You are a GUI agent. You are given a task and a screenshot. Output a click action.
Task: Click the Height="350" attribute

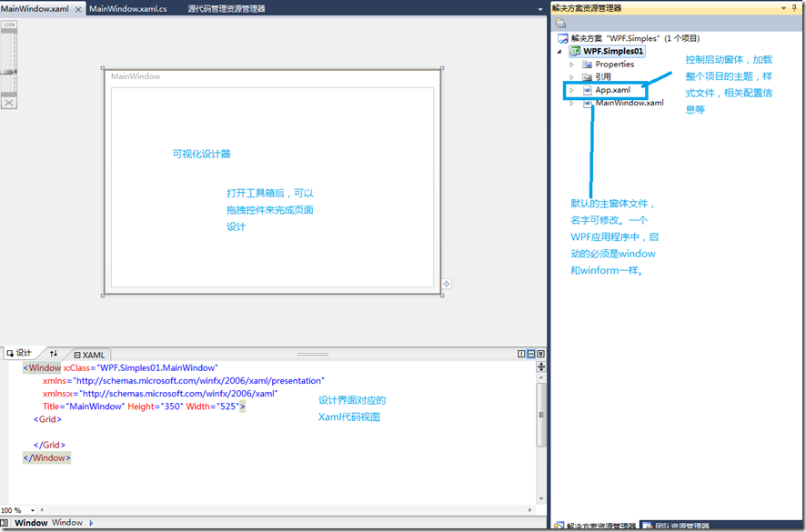click(x=156, y=407)
